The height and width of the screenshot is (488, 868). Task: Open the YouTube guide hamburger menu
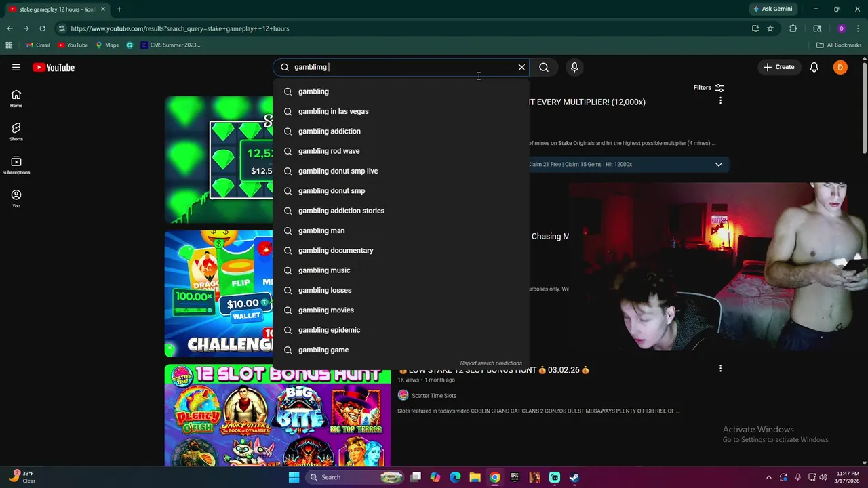(16, 67)
